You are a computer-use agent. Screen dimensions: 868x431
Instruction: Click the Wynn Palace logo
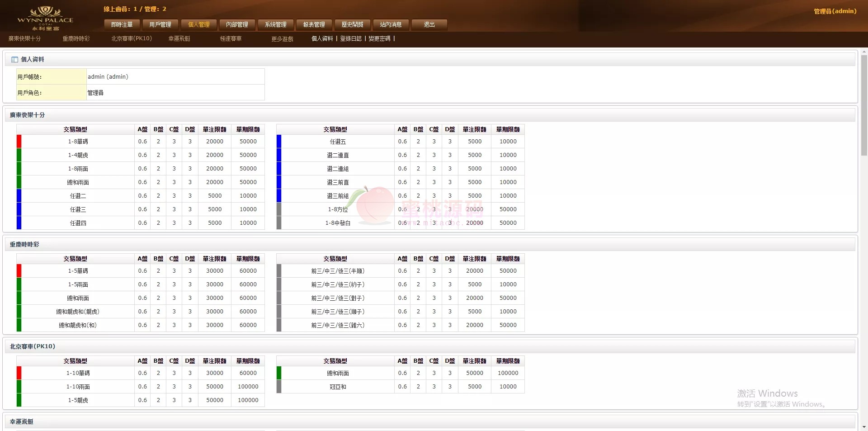coord(45,18)
